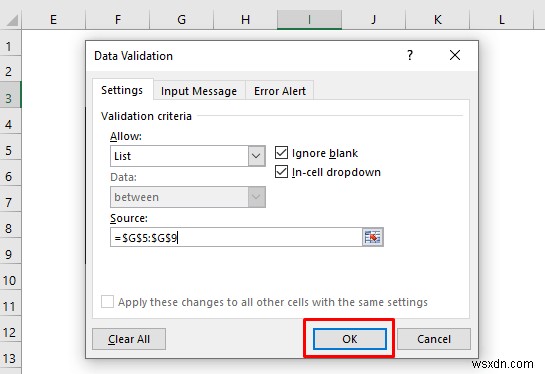Click the OK button
Viewport: 545px width, 374px height.
[350, 339]
